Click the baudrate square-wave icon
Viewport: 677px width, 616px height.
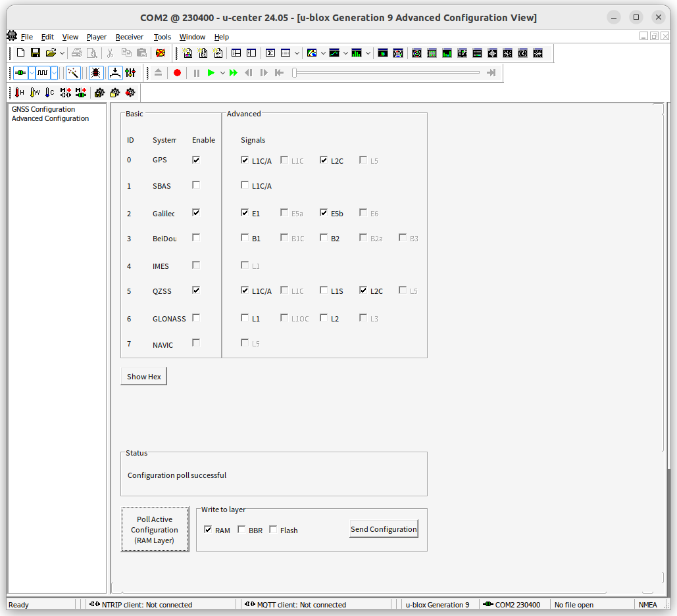(x=42, y=72)
